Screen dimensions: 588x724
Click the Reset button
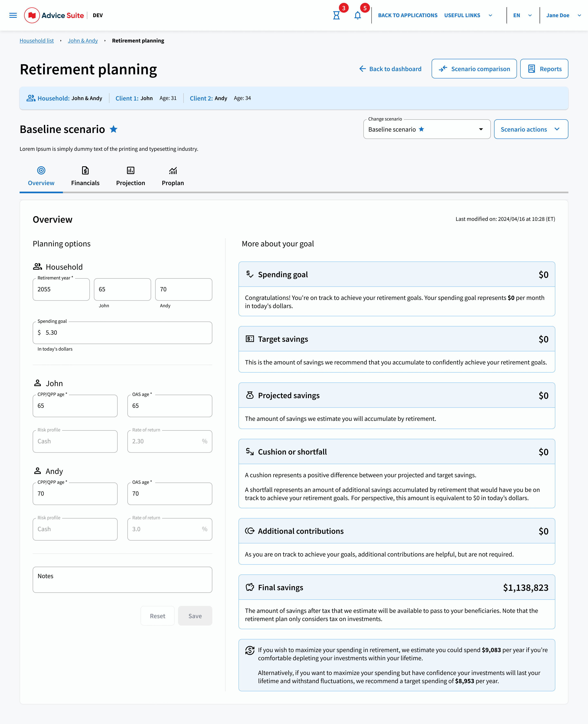157,616
